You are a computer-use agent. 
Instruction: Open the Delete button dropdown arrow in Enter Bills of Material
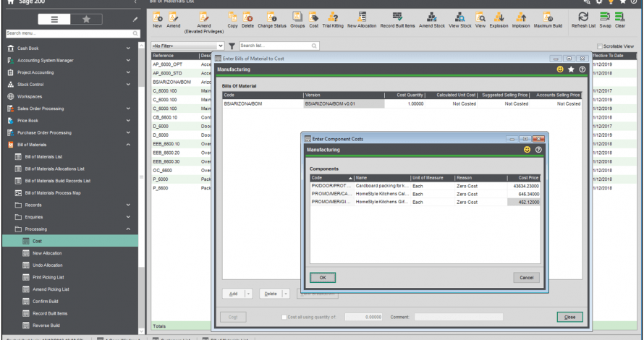(x=286, y=294)
